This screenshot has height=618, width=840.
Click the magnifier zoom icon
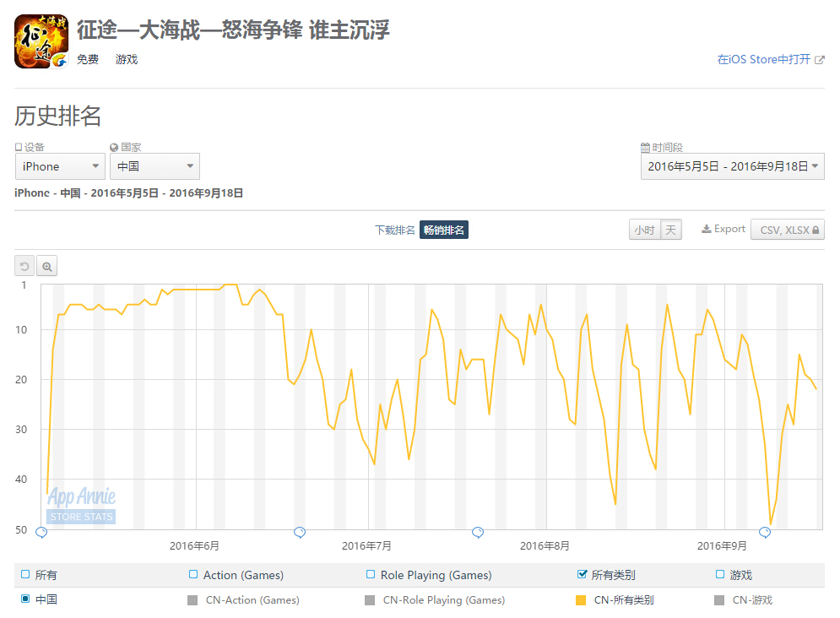coord(47,266)
